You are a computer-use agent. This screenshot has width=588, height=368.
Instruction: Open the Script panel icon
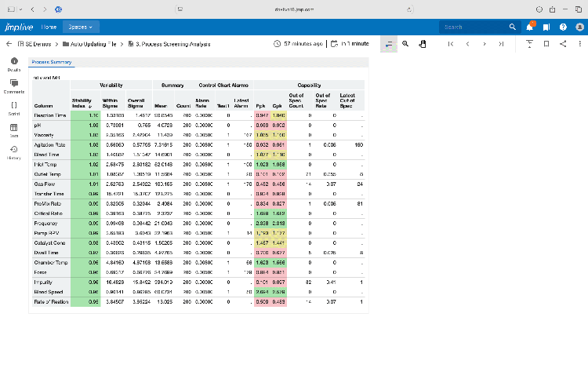coord(13,107)
